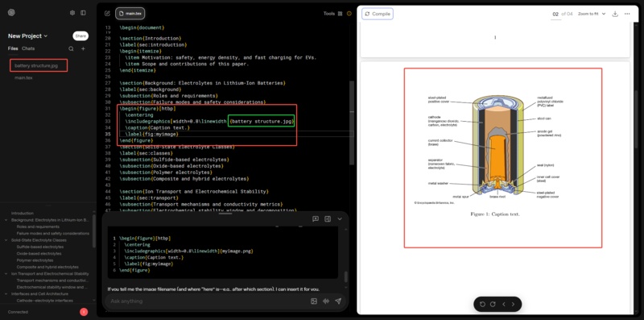This screenshot has height=320, width=644.
Task: Click the Connected status text
Action: 18,312
